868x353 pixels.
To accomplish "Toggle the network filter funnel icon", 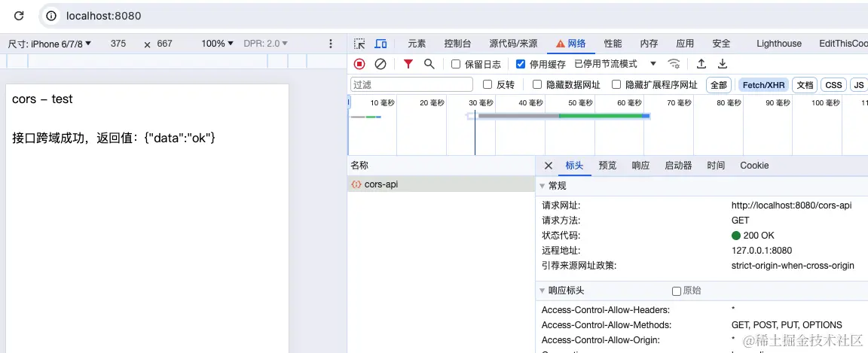I will (408, 64).
